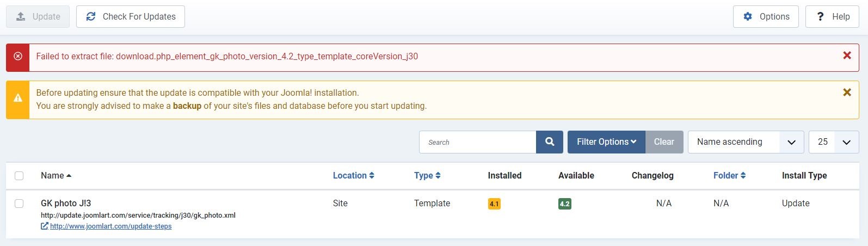
Task: Click the Options gear button
Action: tap(766, 17)
